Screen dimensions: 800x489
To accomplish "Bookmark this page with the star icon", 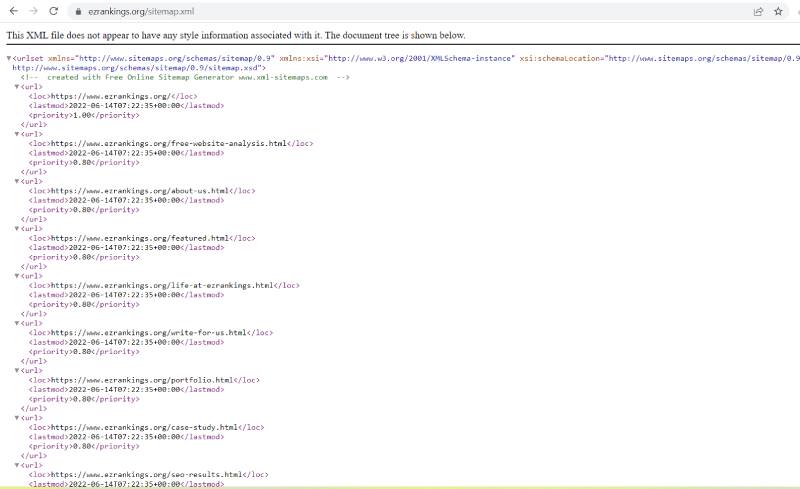I will 779,12.
